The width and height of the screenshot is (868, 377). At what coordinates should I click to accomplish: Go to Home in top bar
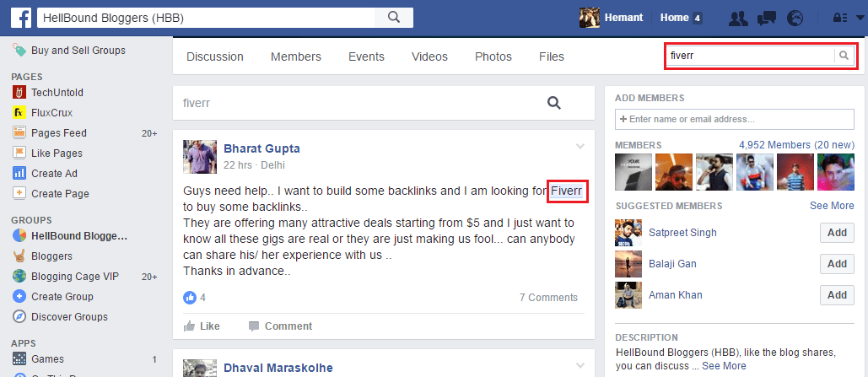[x=674, y=18]
